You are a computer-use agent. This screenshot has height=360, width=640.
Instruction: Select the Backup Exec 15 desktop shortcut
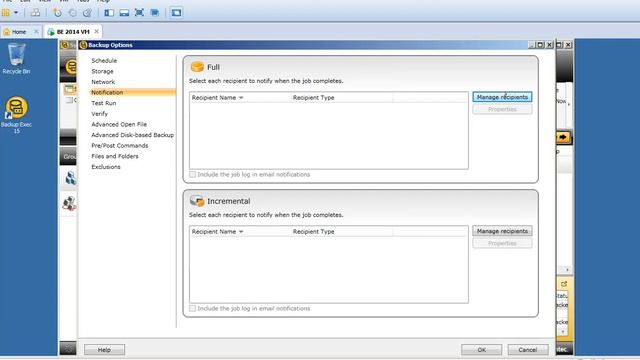click(x=16, y=115)
